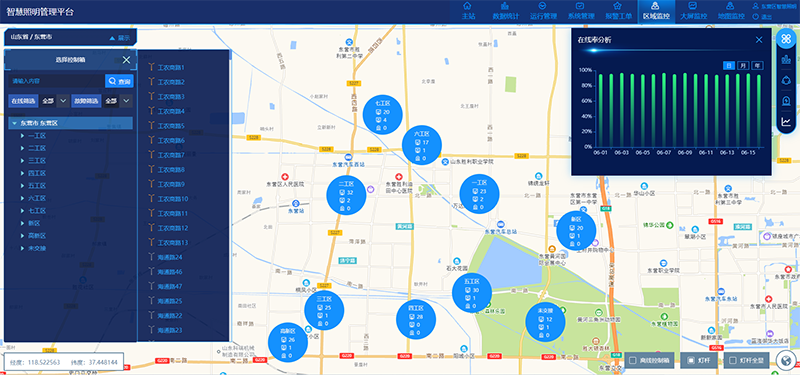This screenshot has width=800, height=375.
Task: Select the 月 tab in 在线率分析
Action: click(x=743, y=65)
